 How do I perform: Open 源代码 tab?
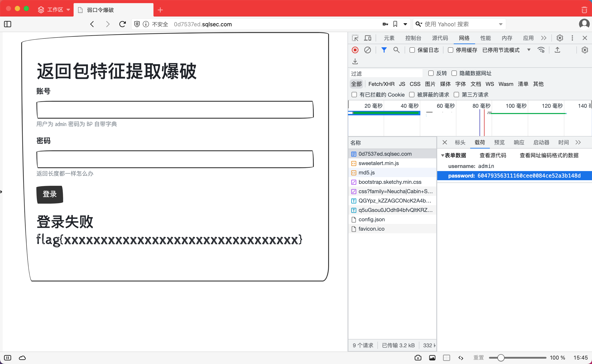(x=440, y=38)
